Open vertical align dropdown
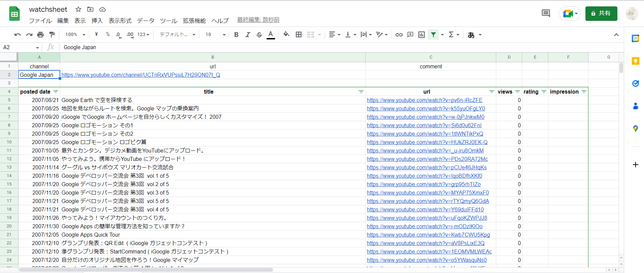The image size is (644, 273). click(x=350, y=35)
